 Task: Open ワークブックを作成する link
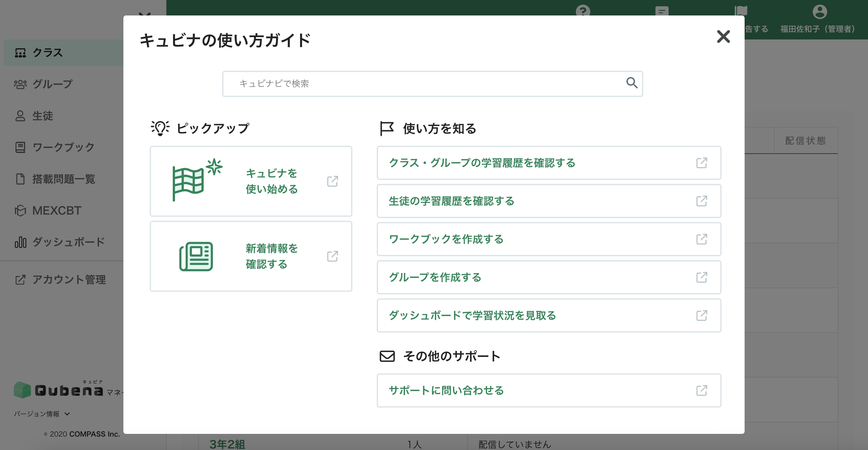click(x=549, y=239)
